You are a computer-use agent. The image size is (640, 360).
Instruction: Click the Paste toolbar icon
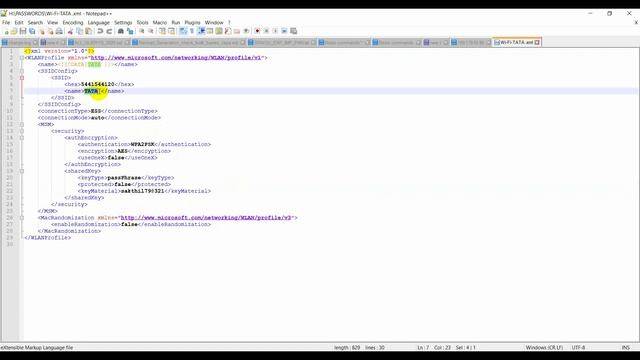(89, 31)
